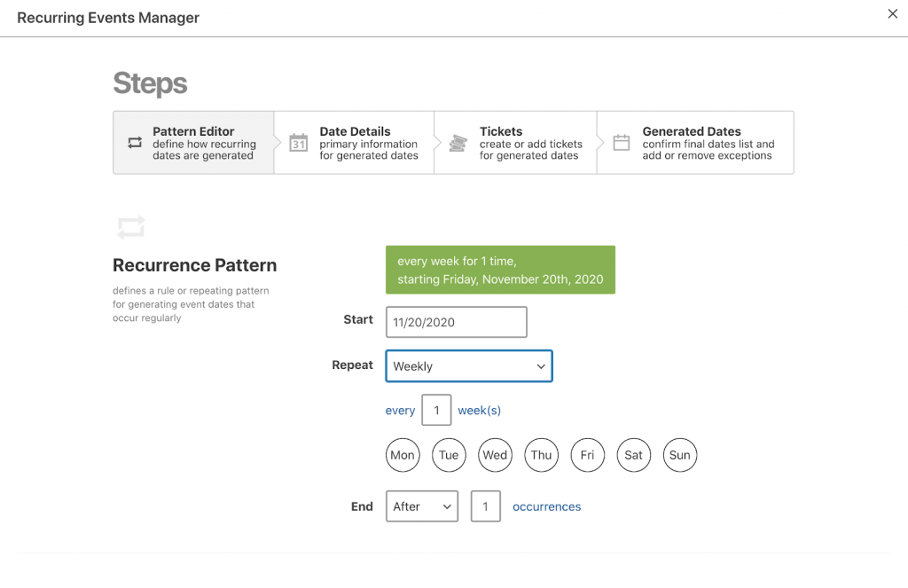
Task: Go to the Generated Dates step
Action: coord(695,143)
